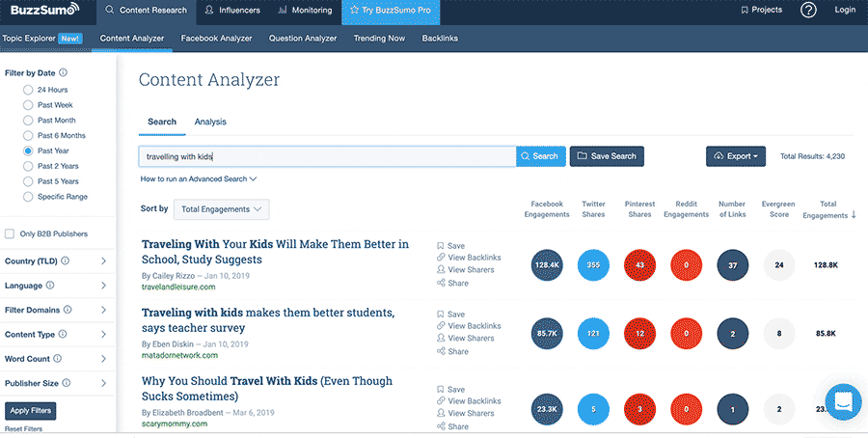The height and width of the screenshot is (438, 868).
Task: Click the BuzzSumo logo
Action: click(x=44, y=10)
